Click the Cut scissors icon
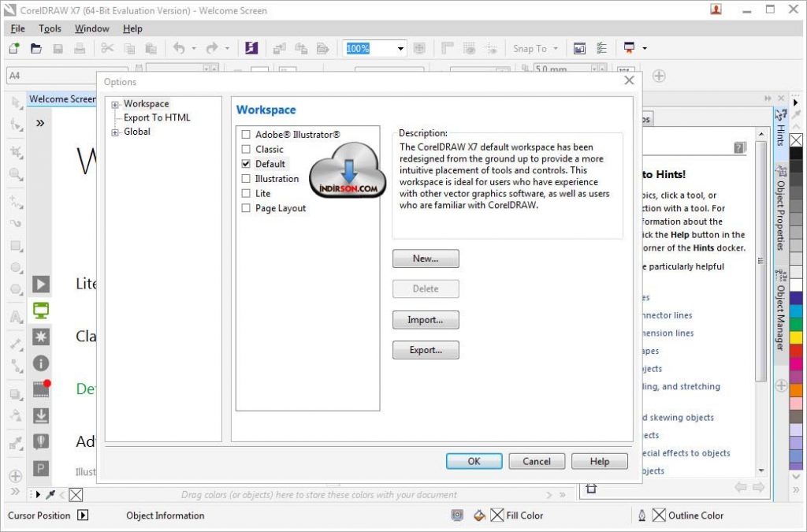Image resolution: width=807 pixels, height=532 pixels. (107, 48)
